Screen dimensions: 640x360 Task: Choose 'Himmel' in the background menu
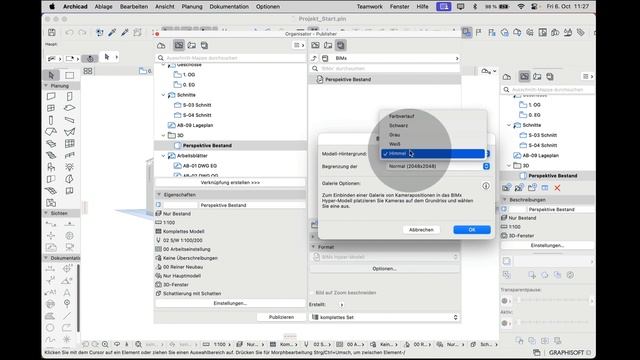pos(433,153)
